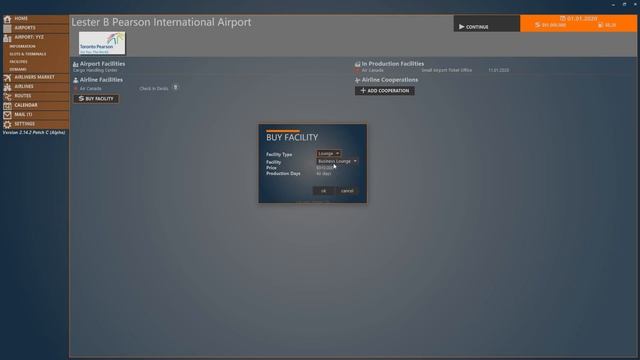Click the trash icon beside Check-In Desks
Screen dimensions: 640x360
click(x=176, y=88)
